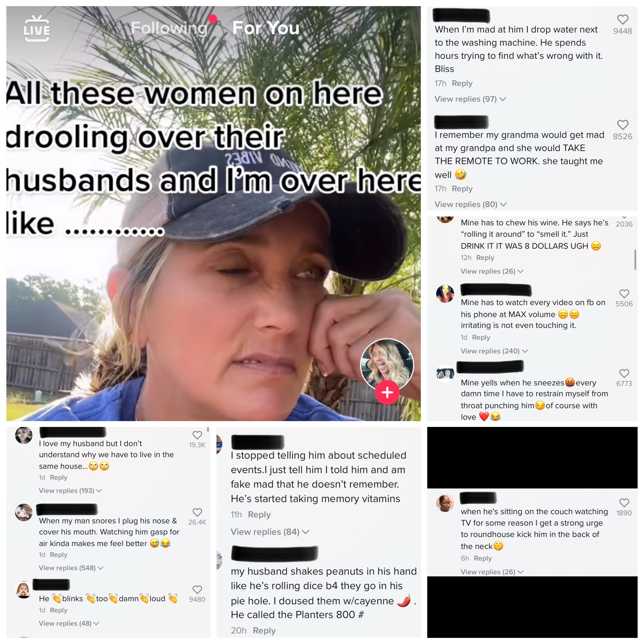Like the washing machine comment with 9448 likes

(x=622, y=19)
